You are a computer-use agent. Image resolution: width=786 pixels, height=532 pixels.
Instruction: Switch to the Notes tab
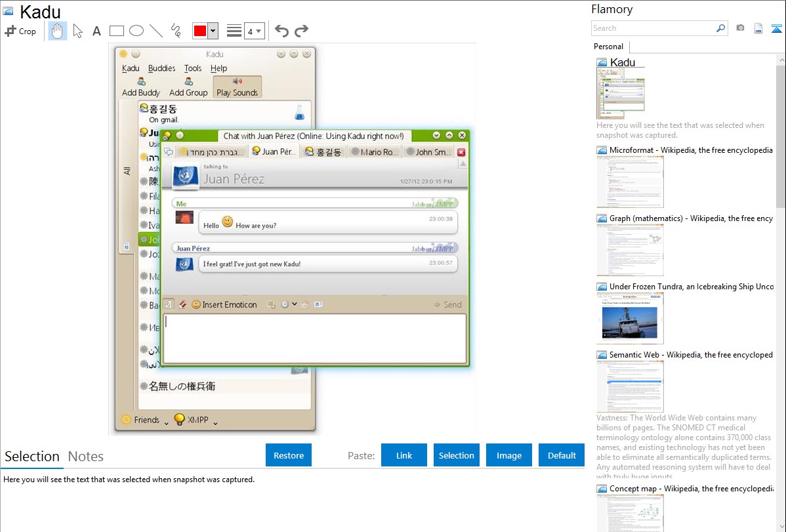pyautogui.click(x=86, y=457)
